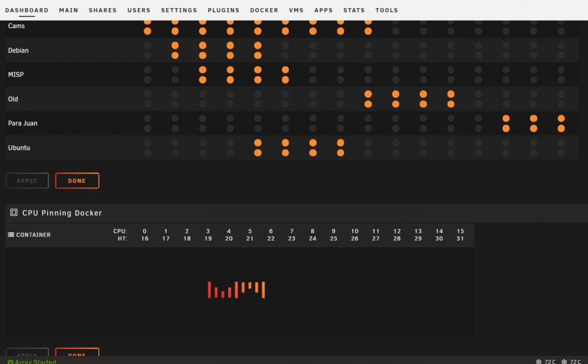Open the PLUGINS tab

click(223, 10)
